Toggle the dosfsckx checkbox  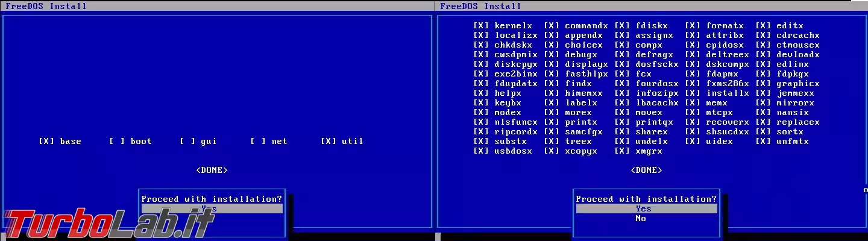(x=622, y=64)
